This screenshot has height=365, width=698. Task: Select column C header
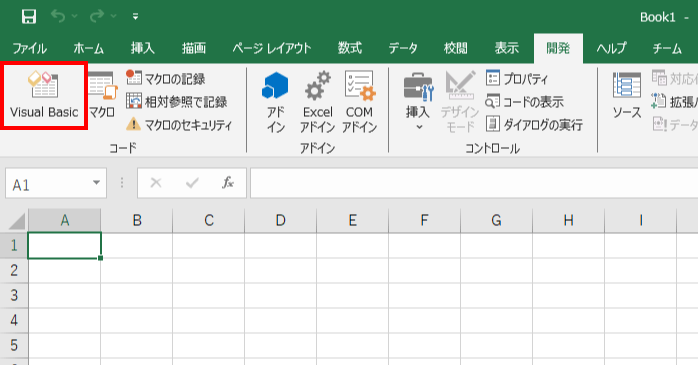(x=209, y=220)
